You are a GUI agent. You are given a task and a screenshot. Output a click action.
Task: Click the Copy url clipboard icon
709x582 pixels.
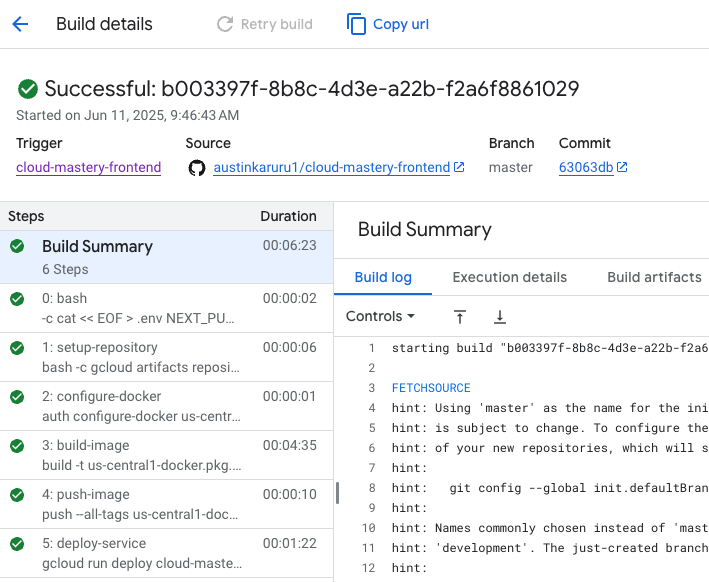[x=356, y=24]
